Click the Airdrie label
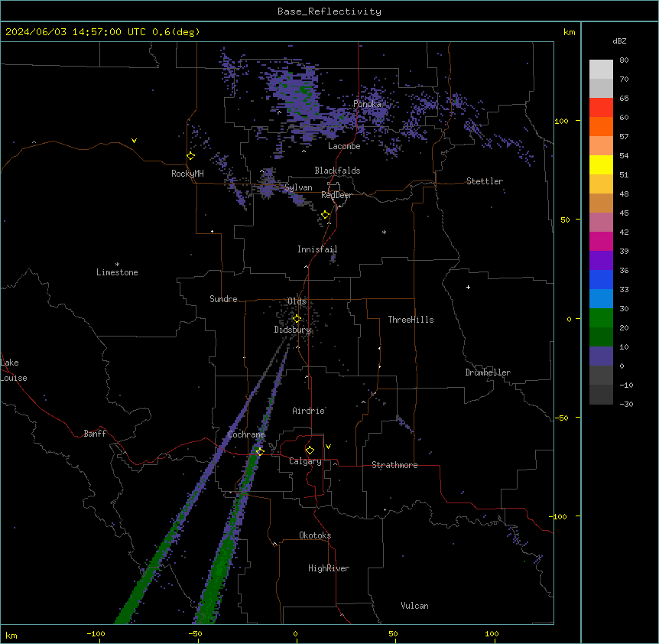The width and height of the screenshot is (659, 644). tap(308, 411)
